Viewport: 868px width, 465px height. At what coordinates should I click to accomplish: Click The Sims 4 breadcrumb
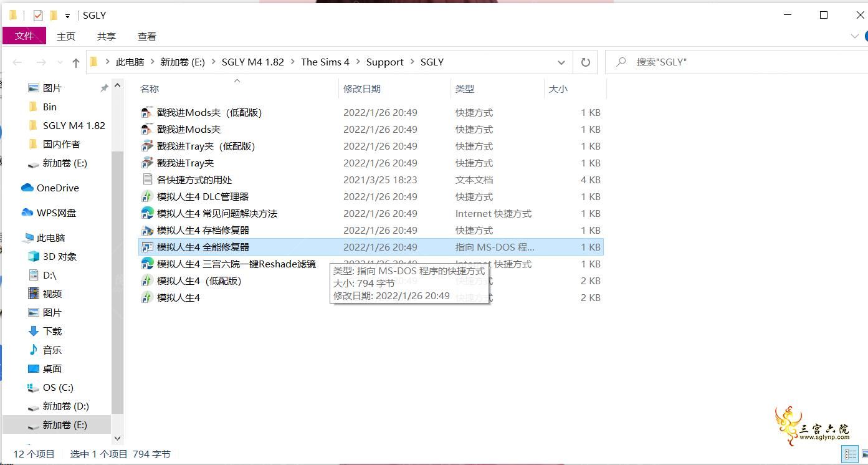coord(325,62)
